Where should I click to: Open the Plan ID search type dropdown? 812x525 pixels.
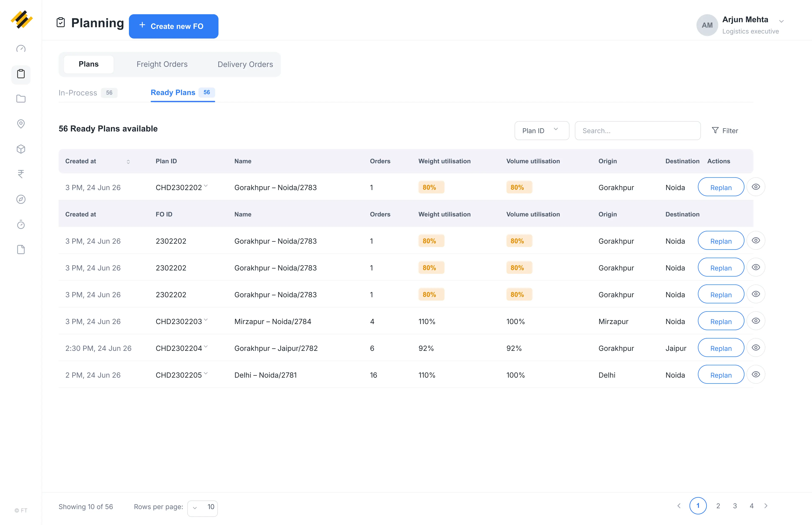pos(541,131)
